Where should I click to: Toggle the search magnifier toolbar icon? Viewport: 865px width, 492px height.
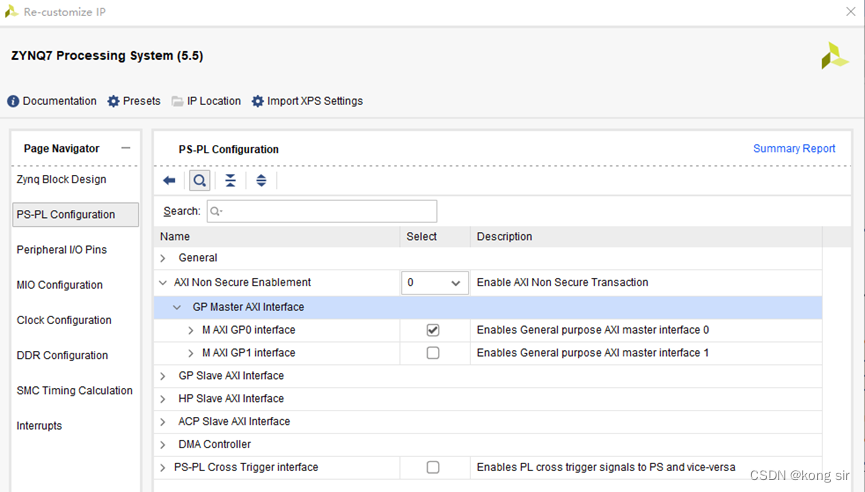point(200,180)
